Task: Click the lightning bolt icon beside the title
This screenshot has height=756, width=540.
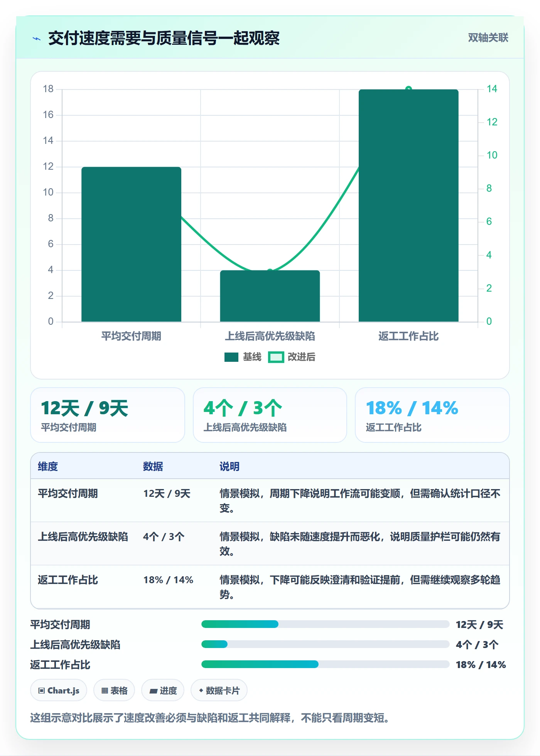Action: click(x=37, y=39)
